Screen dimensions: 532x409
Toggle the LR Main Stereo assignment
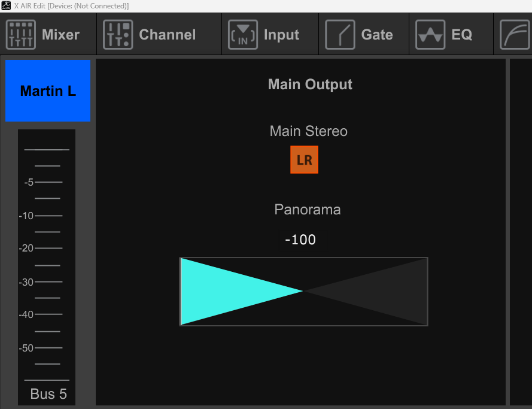(x=304, y=160)
